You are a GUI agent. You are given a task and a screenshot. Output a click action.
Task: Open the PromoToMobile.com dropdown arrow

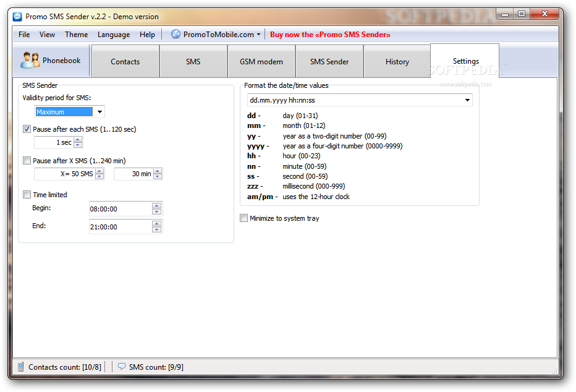(258, 35)
